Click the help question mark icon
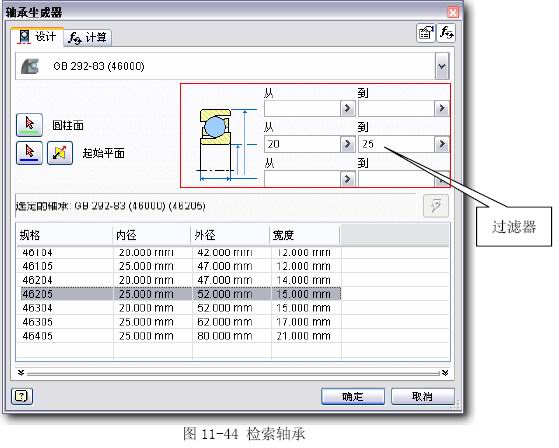This screenshot has height=448, width=559. coord(22,396)
